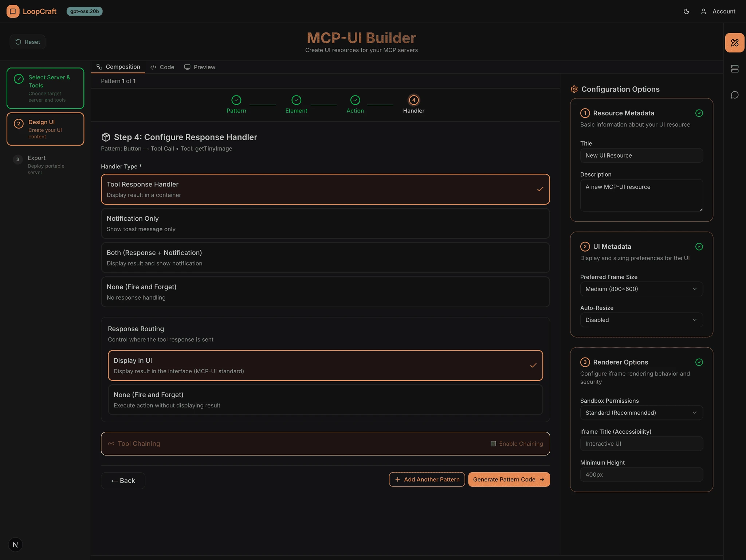Switch to the Composition tab
The image size is (746, 560).
tap(118, 67)
